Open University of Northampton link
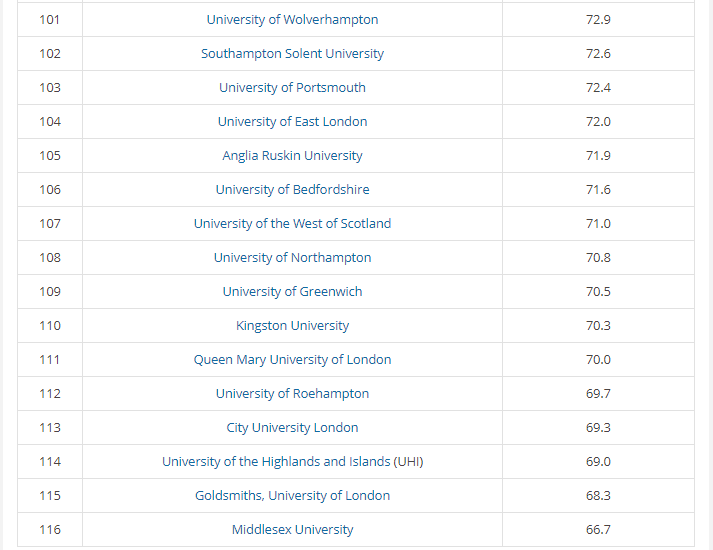Viewport: 713px width, 550px height. (292, 258)
